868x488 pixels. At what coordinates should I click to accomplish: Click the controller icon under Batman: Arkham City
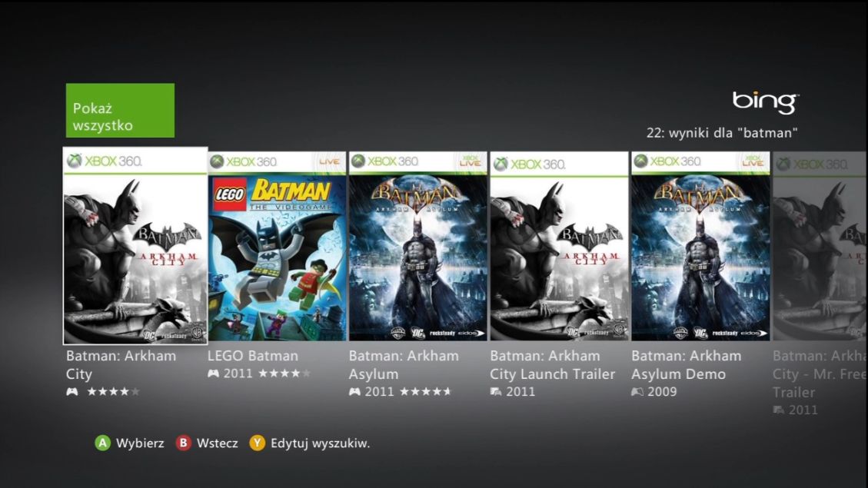[x=72, y=392]
